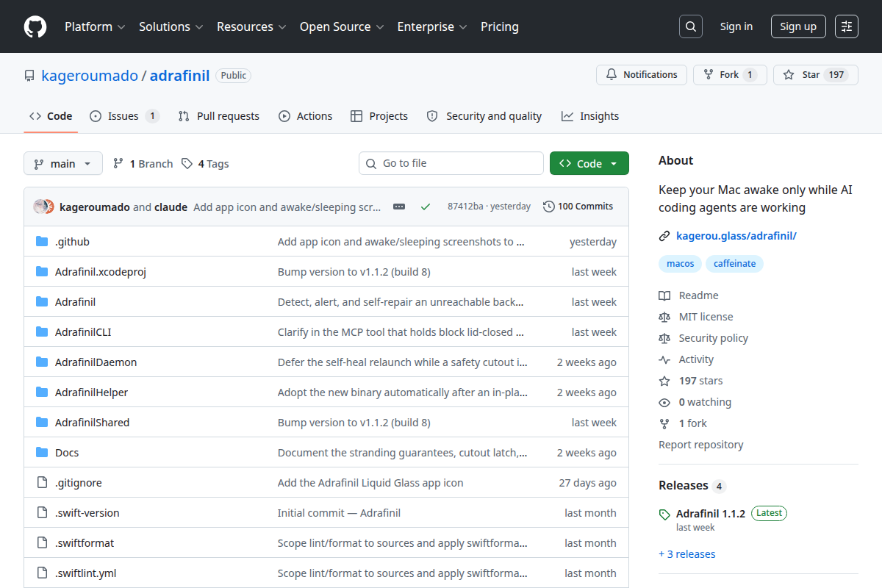
Task: Expand the Resources menu
Action: [251, 26]
